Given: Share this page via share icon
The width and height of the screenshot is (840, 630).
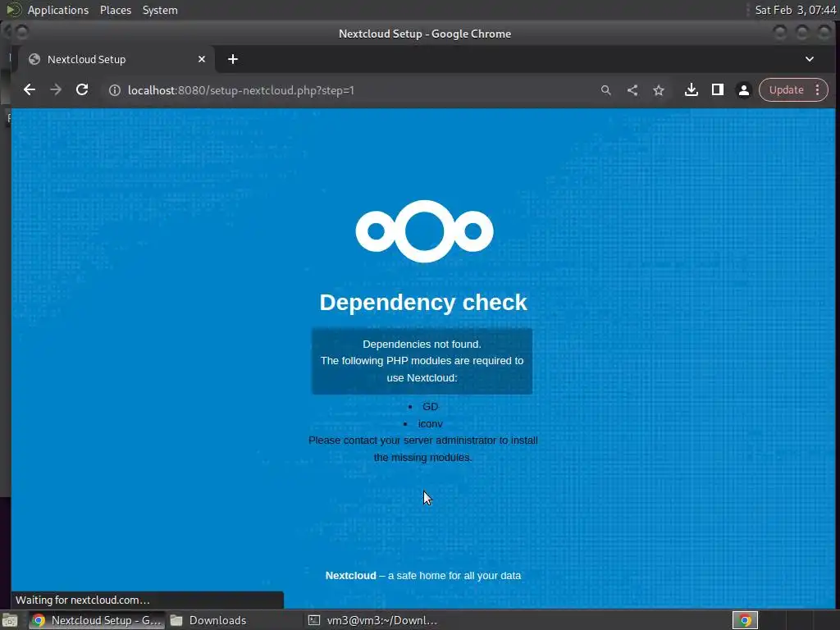Looking at the screenshot, I should [632, 90].
